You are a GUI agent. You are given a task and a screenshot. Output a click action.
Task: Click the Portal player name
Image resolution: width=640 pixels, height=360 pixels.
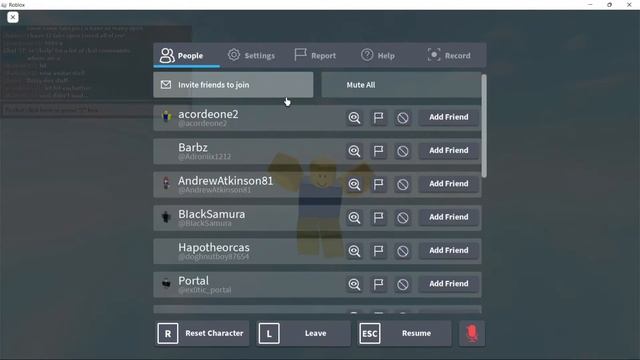(193, 281)
